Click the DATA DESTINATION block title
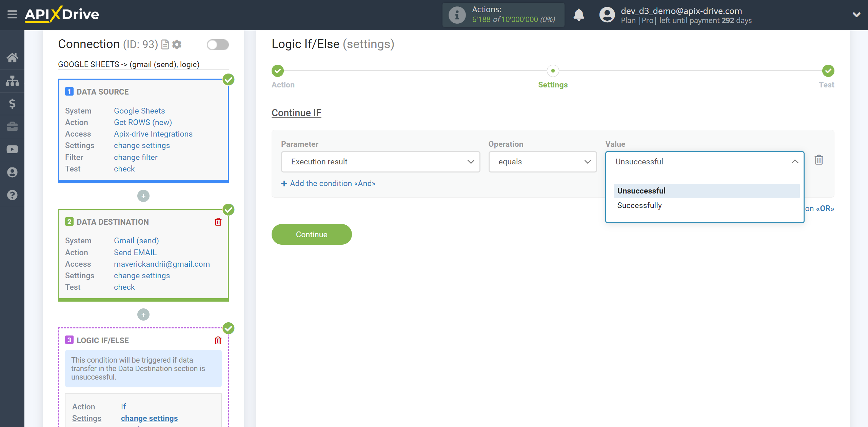868x427 pixels. point(113,222)
